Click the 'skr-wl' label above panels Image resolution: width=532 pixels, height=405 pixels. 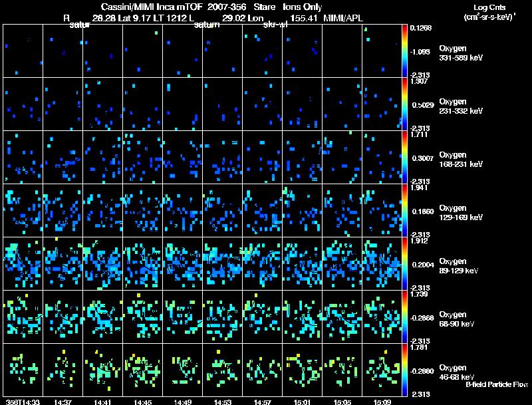[x=275, y=25]
